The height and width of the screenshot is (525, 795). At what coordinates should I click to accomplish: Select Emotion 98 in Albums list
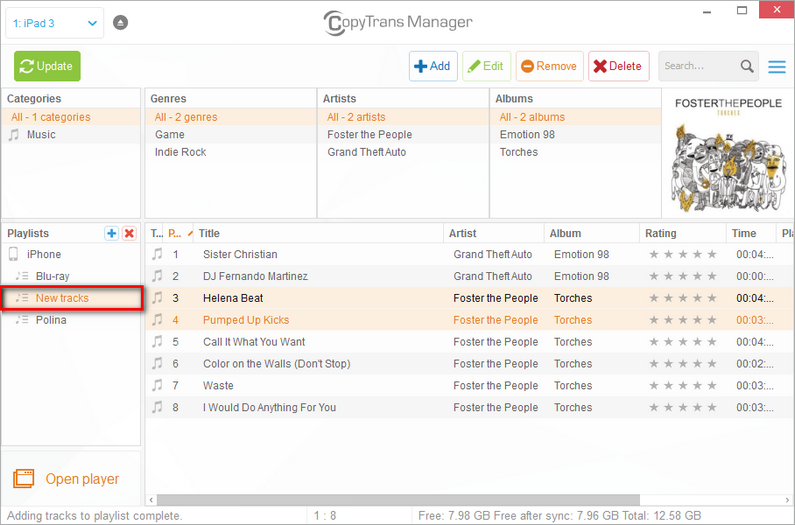[x=575, y=134]
